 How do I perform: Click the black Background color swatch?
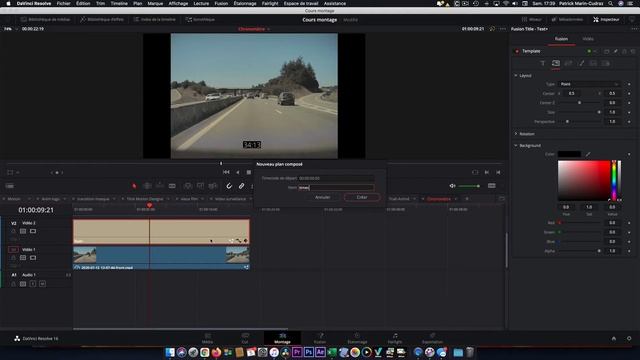[569, 154]
